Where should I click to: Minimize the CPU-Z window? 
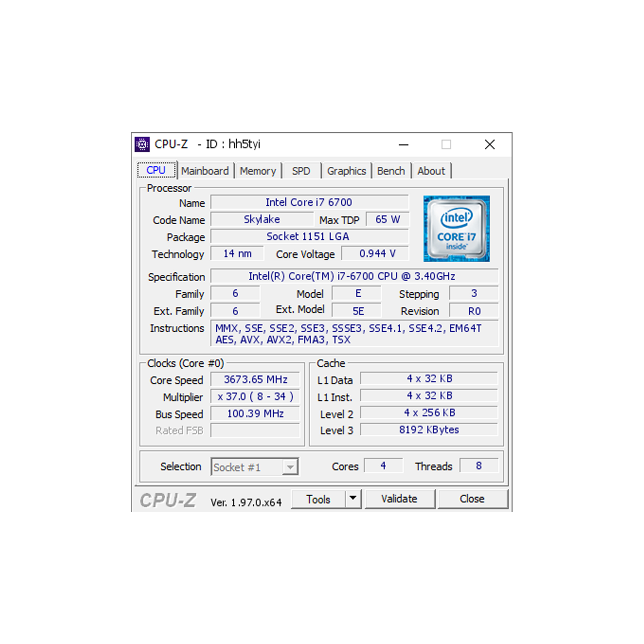coord(404,145)
